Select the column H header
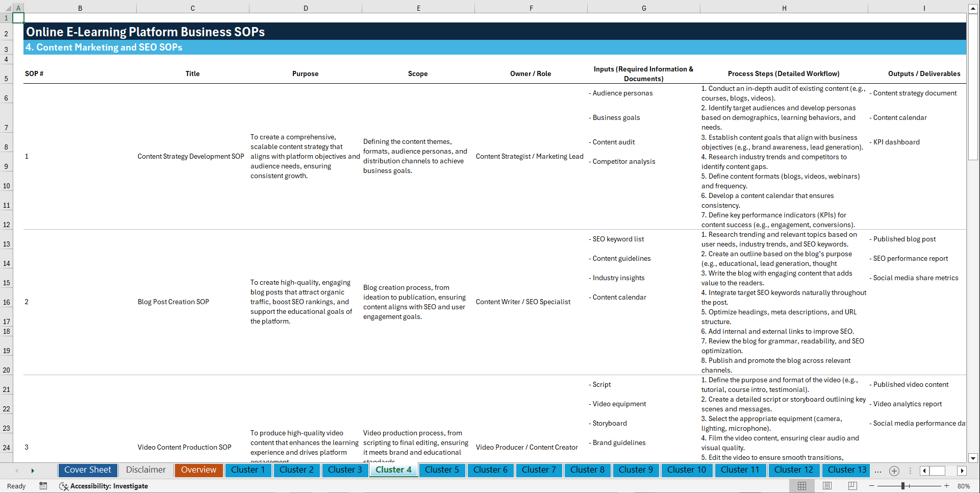980x493 pixels. pyautogui.click(x=784, y=8)
